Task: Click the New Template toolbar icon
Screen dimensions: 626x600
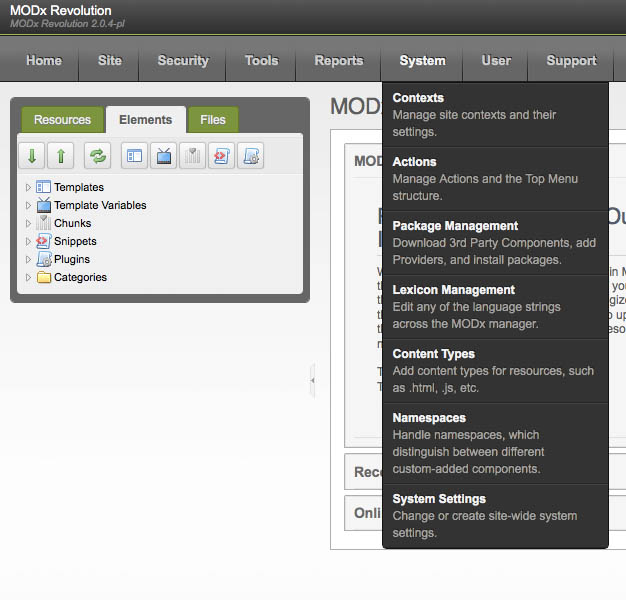Action: (135, 156)
